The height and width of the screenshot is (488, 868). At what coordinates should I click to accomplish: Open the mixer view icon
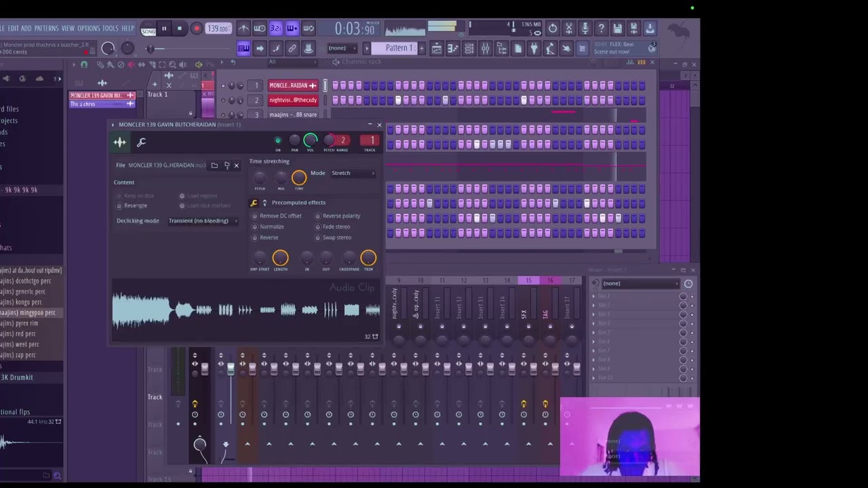tap(486, 49)
